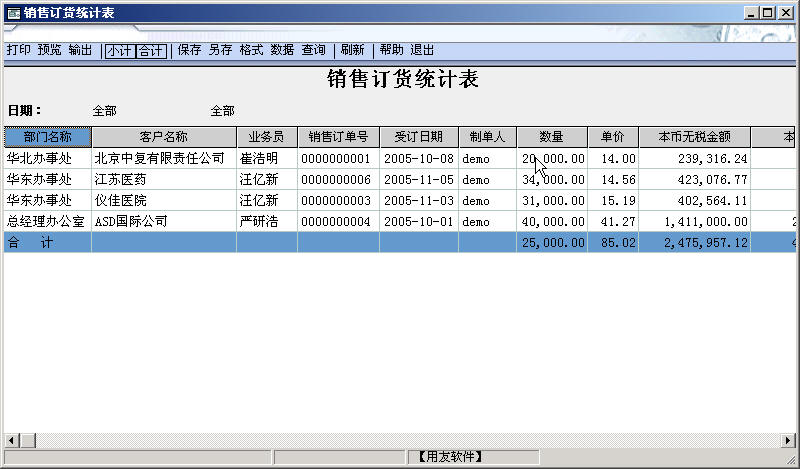800x469 pixels.
Task: Select customer 北京中复有限责任公司
Action: [x=164, y=159]
